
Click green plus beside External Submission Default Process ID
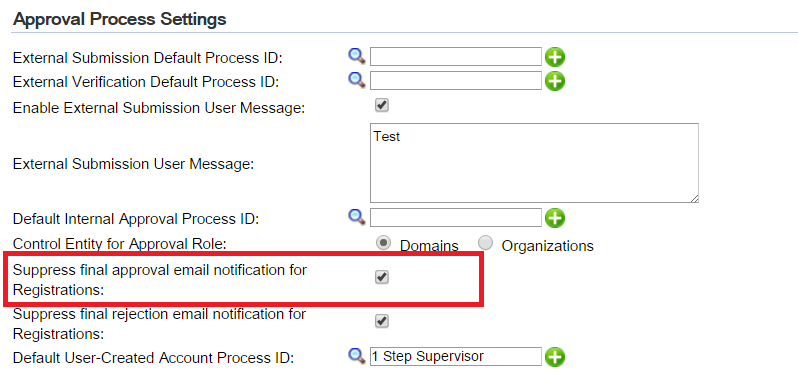[555, 57]
